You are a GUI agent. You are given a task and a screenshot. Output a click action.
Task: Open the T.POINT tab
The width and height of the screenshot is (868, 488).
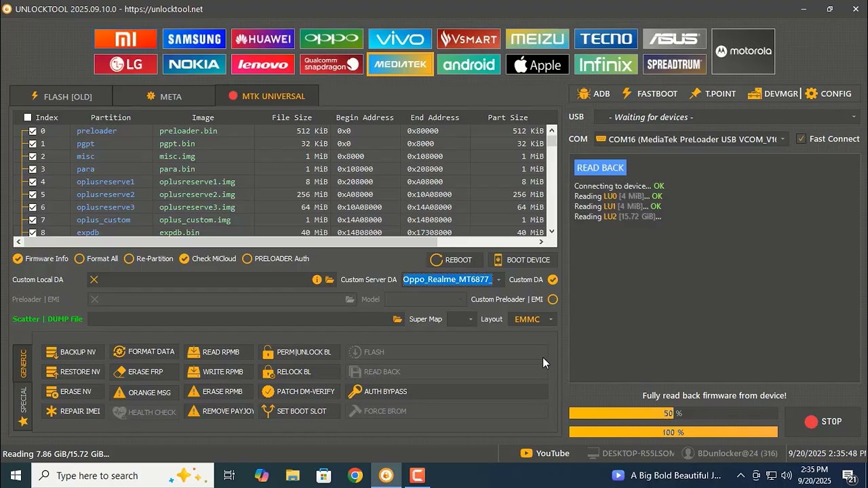(x=713, y=94)
